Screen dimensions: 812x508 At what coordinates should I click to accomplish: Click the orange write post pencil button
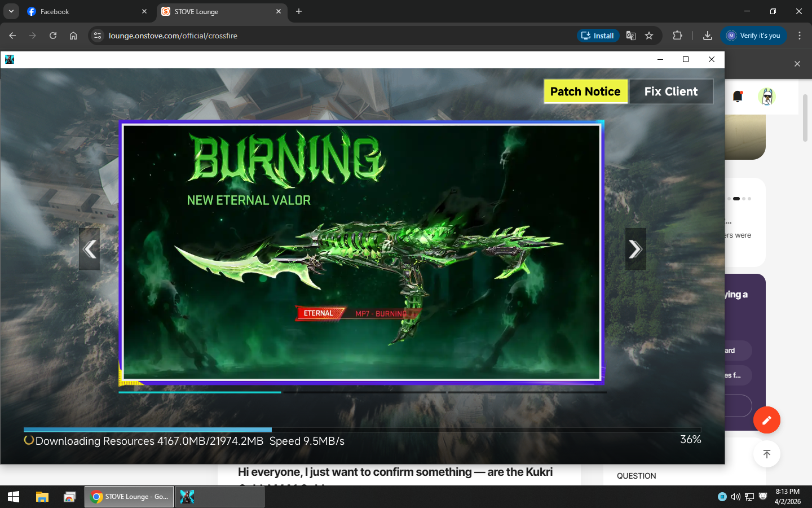click(x=766, y=420)
